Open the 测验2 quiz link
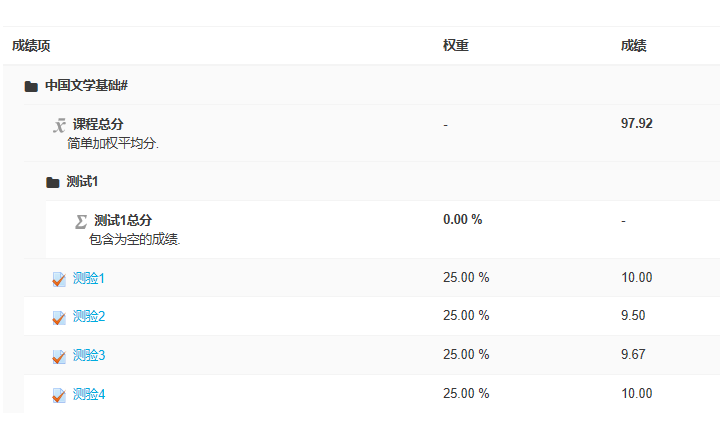This screenshot has width=720, height=438. (89, 316)
